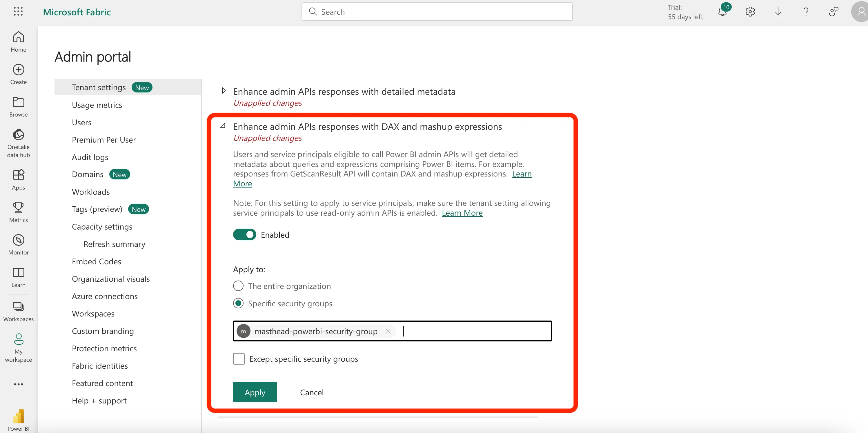Click the notifications bell icon
Screen dimensions: 868x433
point(722,12)
